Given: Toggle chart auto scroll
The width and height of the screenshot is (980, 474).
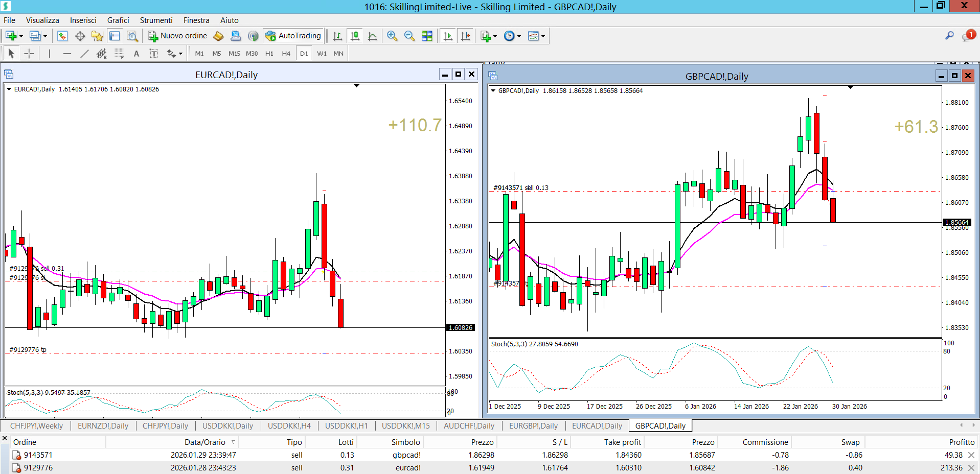Looking at the screenshot, I should [x=448, y=36].
